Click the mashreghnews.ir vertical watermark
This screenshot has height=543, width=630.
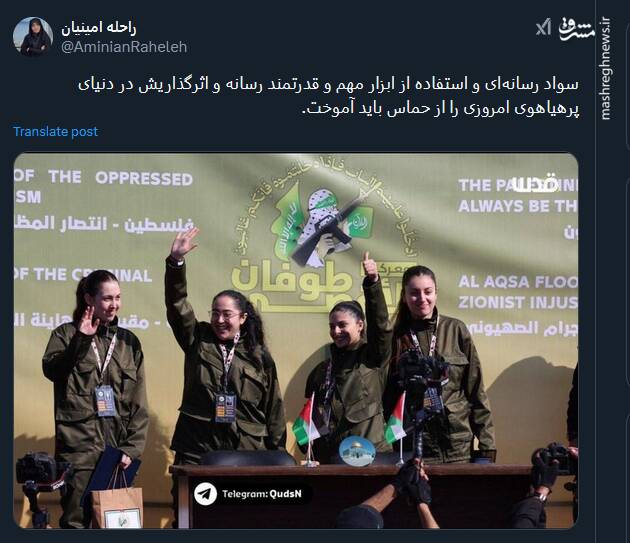pos(605,69)
